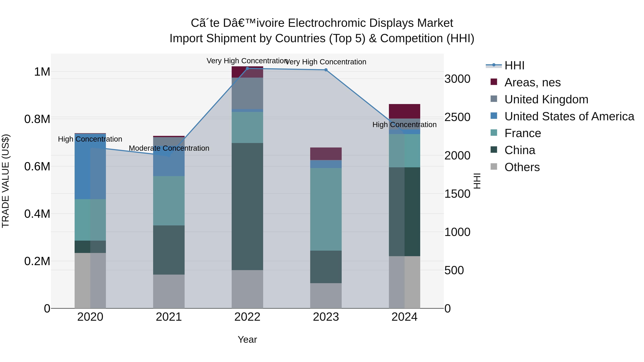644x362 pixels.
Task: Click the USA blue legend swatch
Action: tap(494, 116)
